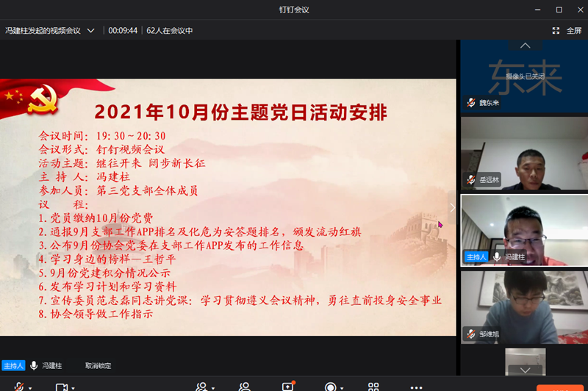Unmute the microphone in bottom toolbar
Image resolution: width=588 pixels, height=391 pixels.
[18, 387]
